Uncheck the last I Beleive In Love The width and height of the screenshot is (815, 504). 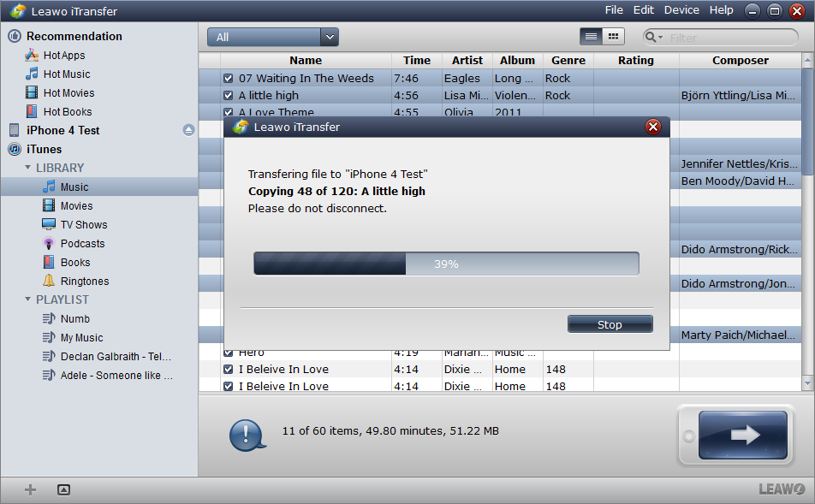pyautogui.click(x=229, y=387)
